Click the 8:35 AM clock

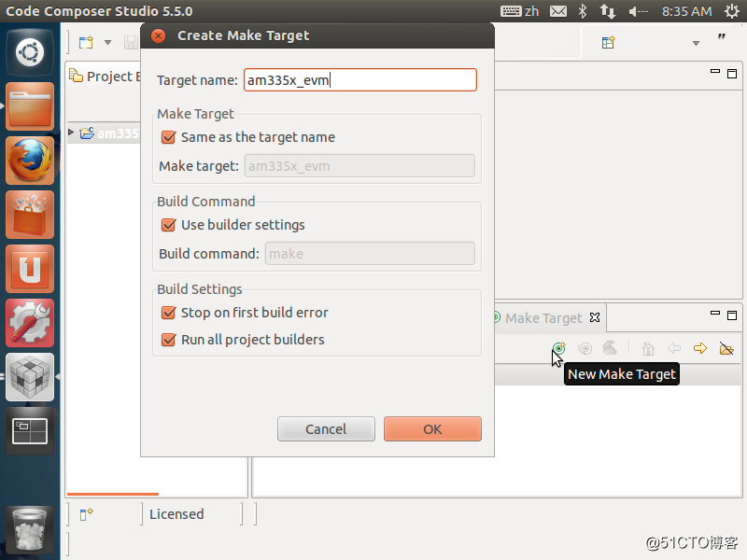pyautogui.click(x=687, y=11)
